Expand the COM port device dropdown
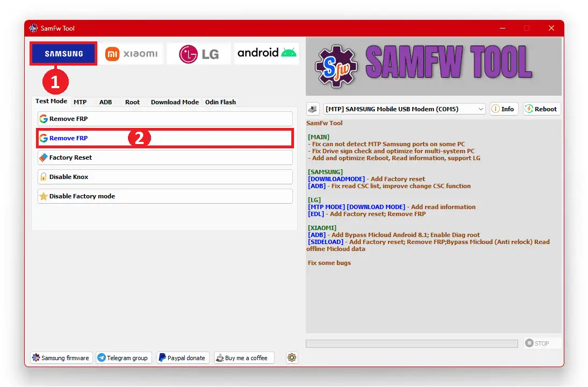588x387 pixels. [x=404, y=109]
